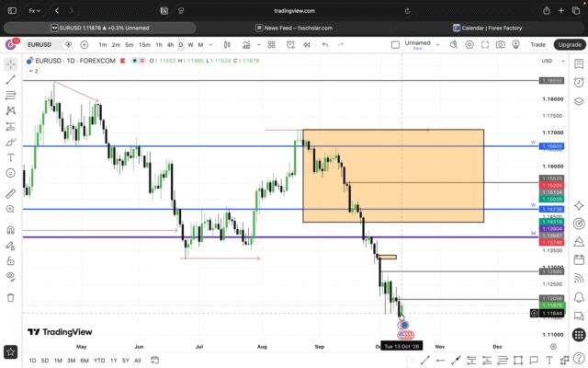Open the USD currency dropdown

coord(553,61)
